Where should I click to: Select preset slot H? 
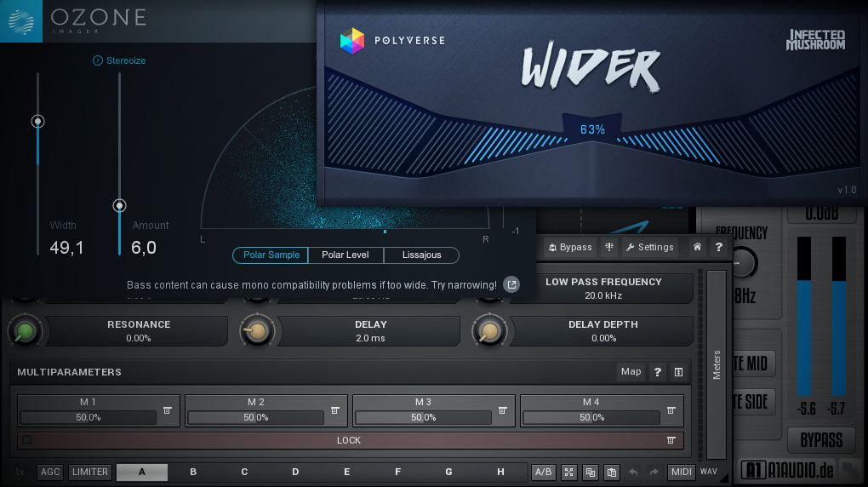500,472
